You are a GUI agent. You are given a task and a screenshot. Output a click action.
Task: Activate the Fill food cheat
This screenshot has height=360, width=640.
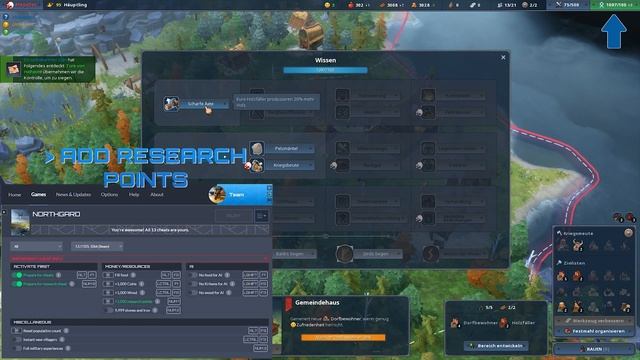(108, 275)
